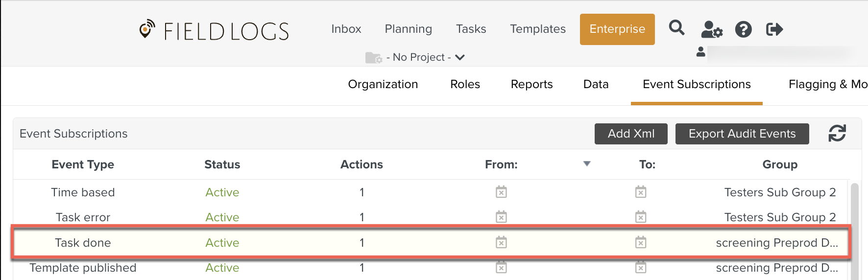Open the search magnifier icon
The image size is (868, 280).
tap(676, 27)
